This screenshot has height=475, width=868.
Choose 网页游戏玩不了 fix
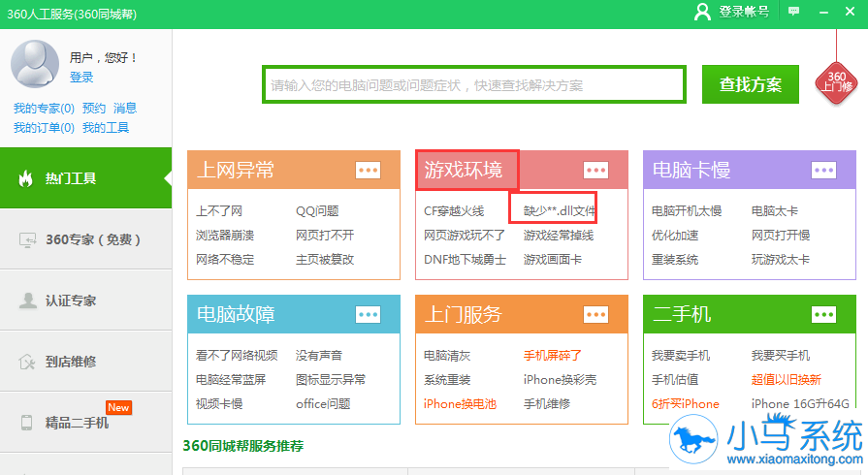click(x=464, y=236)
